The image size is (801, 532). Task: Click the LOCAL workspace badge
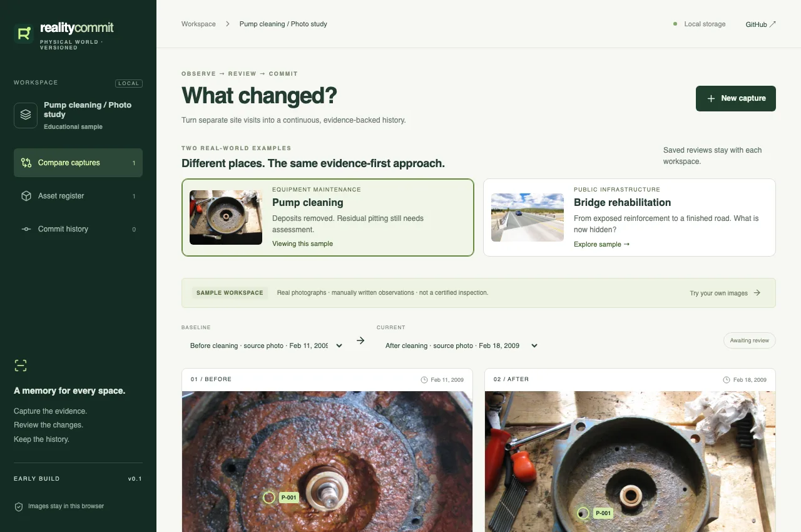click(129, 83)
